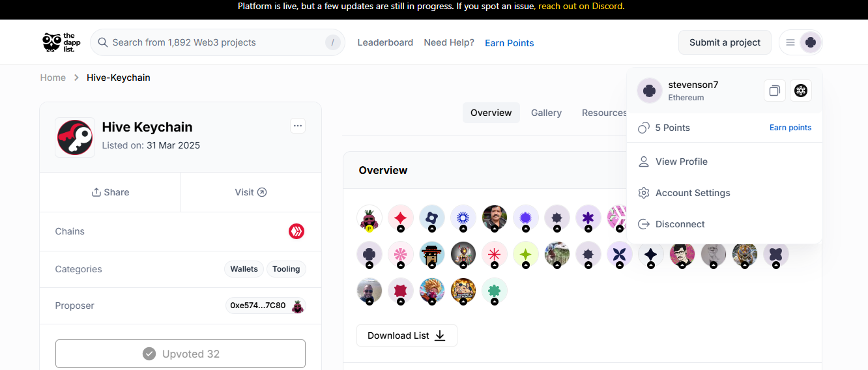Screen dimensions: 868x370
Task: Select upvoter with crimson badge shape avatar
Action: click(401, 291)
